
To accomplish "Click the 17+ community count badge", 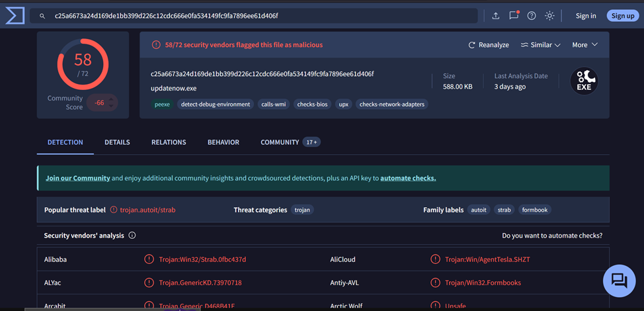I will pyautogui.click(x=311, y=142).
